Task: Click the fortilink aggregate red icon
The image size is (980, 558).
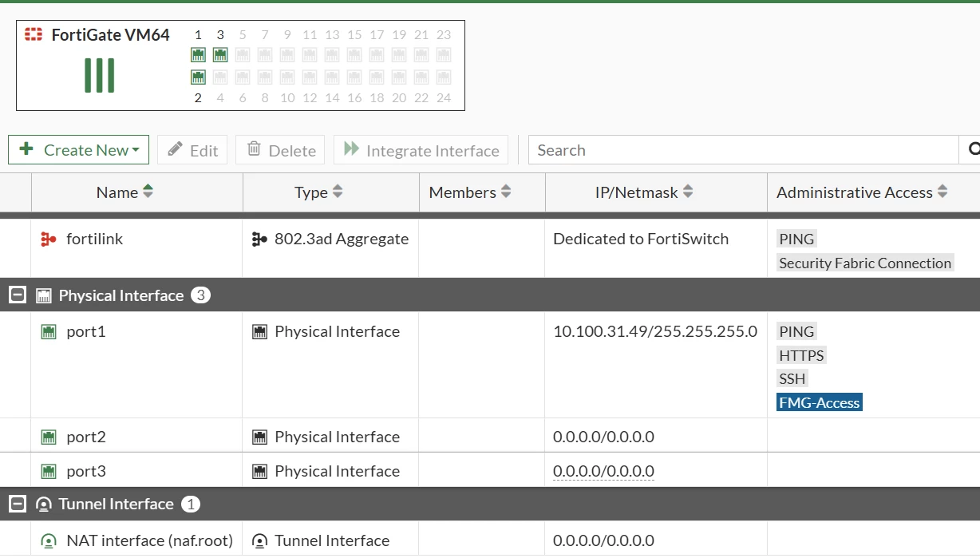Action: [x=48, y=239]
